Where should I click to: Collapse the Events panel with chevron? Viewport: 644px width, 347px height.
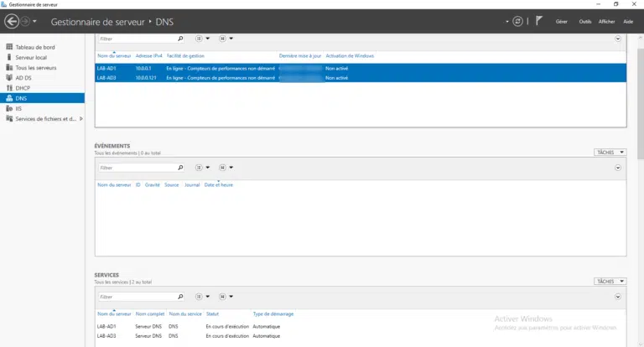[618, 168]
